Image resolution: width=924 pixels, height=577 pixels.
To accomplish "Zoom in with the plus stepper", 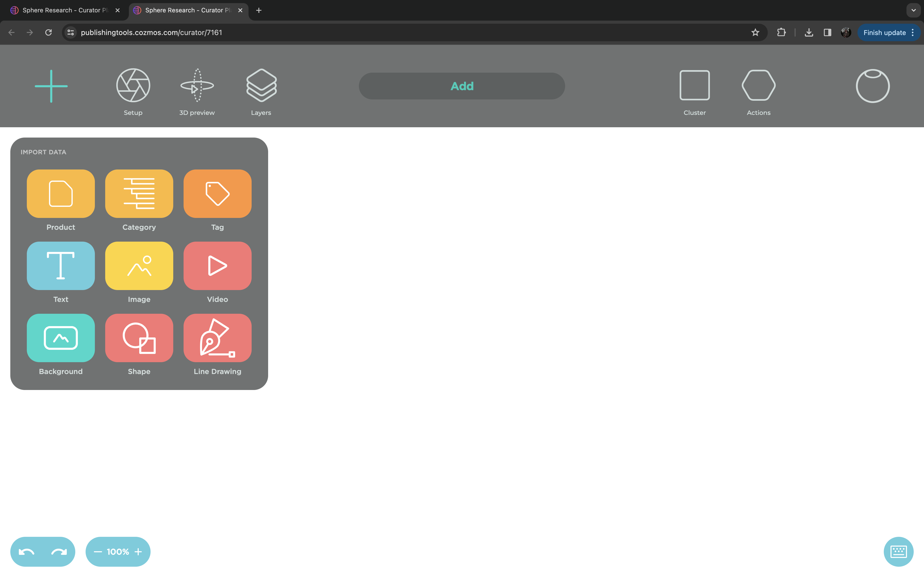I will 138,552.
